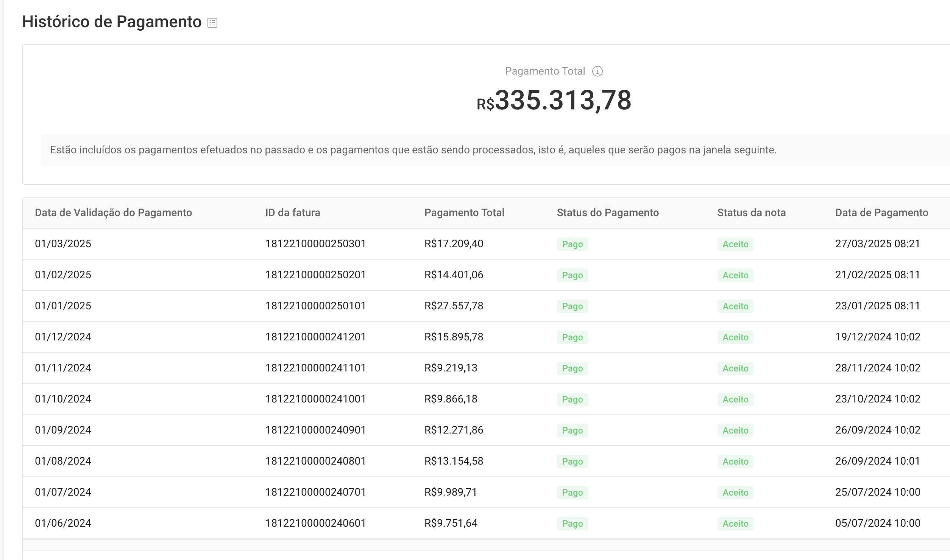The height and width of the screenshot is (560, 950).
Task: Click the info icon next to Pagamento Total
Action: (x=597, y=71)
